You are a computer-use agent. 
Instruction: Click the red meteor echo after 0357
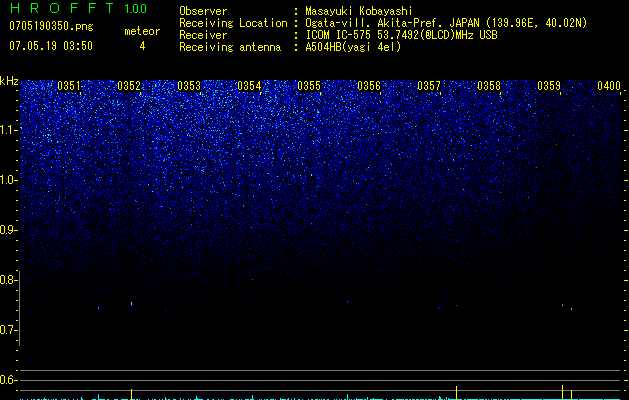456,306
